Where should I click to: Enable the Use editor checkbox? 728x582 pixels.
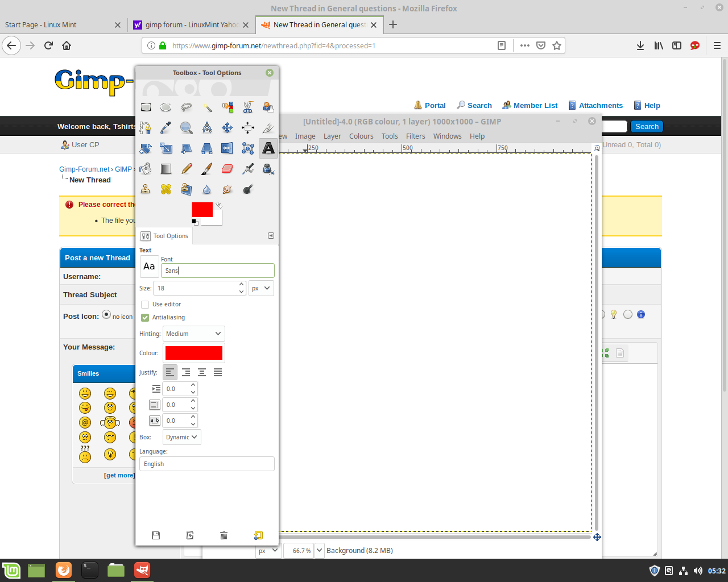click(x=145, y=305)
